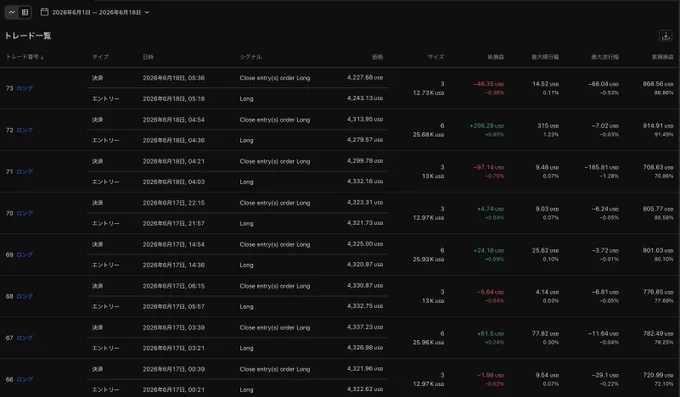Viewport: 680px width, 397px height.
Task: Click the シグナル column header
Action: pos(250,57)
